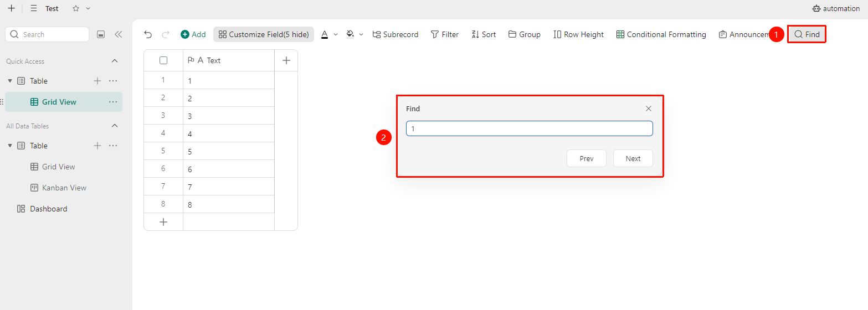Viewport: 868px width, 310px height.
Task: Collapse the Quick Access section
Action: tap(115, 61)
